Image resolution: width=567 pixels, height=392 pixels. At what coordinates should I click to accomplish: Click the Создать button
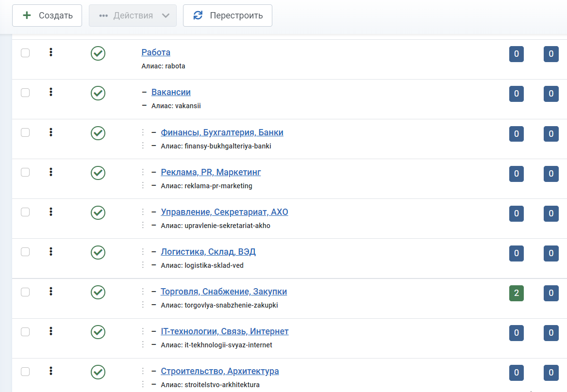(47, 16)
